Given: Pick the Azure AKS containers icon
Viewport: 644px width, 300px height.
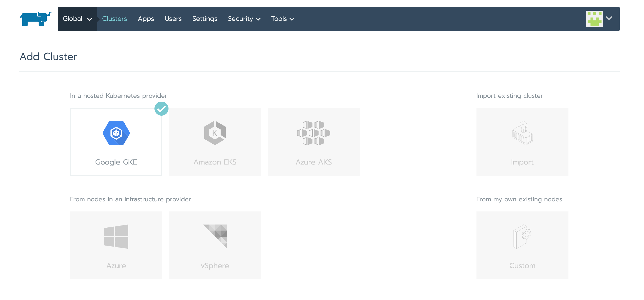Looking at the screenshot, I should [x=314, y=133].
